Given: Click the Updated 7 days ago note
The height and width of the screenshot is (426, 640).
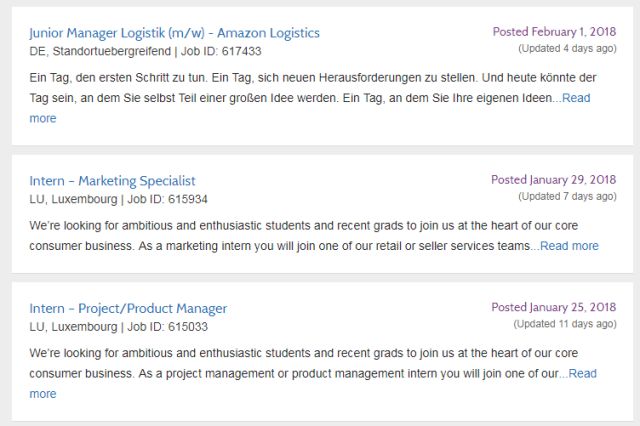Looking at the screenshot, I should click(566, 196).
